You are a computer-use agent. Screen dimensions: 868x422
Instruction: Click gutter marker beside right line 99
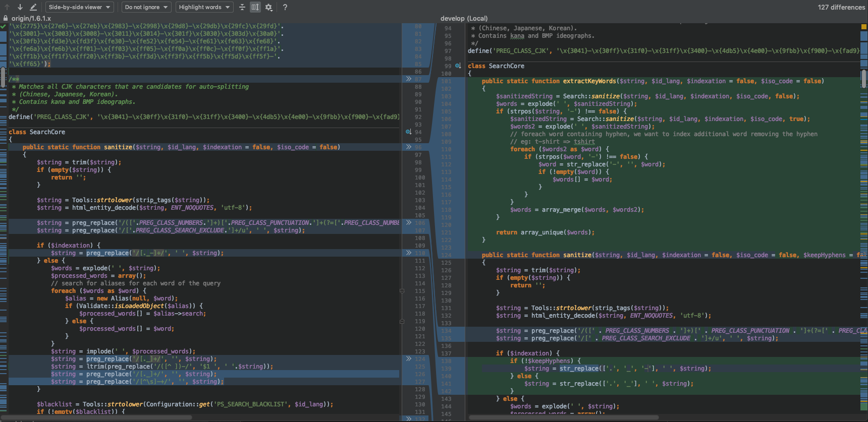pyautogui.click(x=458, y=66)
